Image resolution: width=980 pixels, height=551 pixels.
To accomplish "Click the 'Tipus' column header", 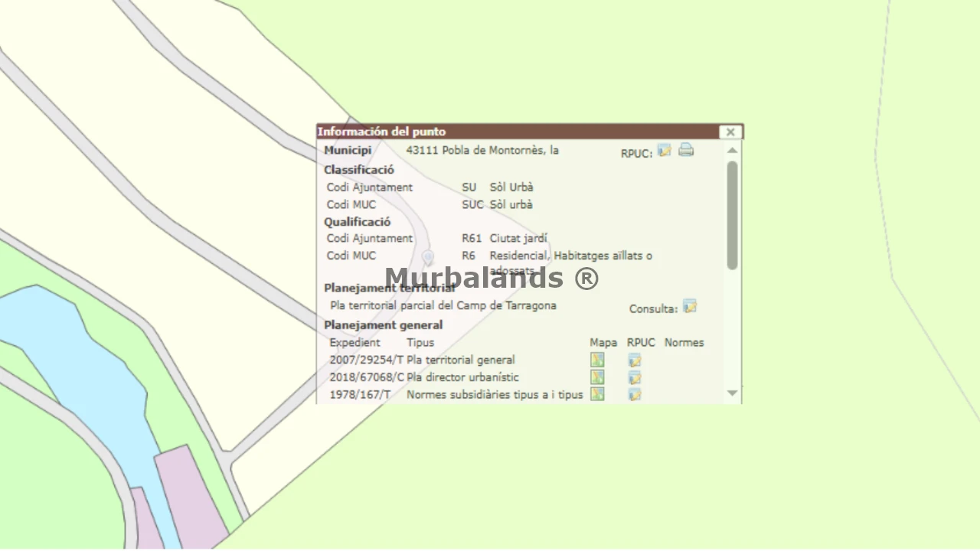I will pos(420,343).
